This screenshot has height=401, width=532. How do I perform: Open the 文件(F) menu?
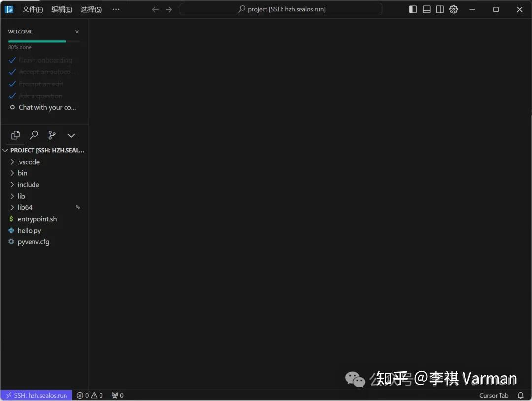pyautogui.click(x=33, y=9)
